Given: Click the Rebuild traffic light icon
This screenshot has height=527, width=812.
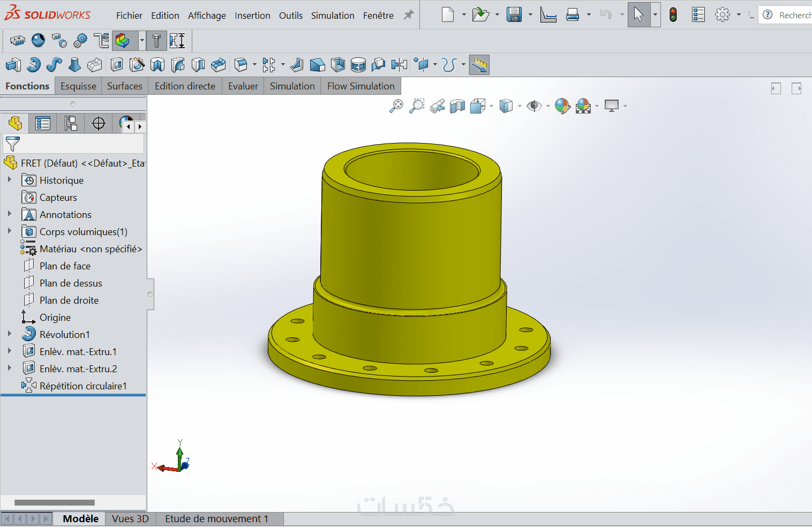Looking at the screenshot, I should pyautogui.click(x=673, y=14).
